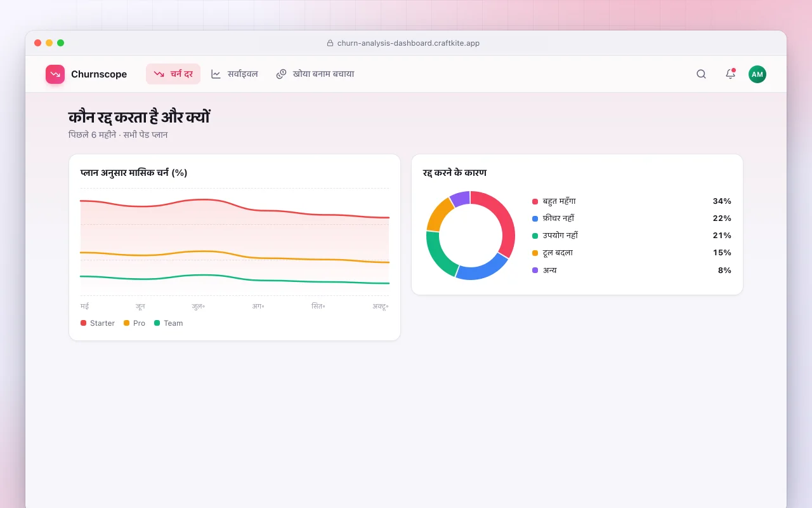
Task: Click the purple donut chart segment
Action: [461, 198]
